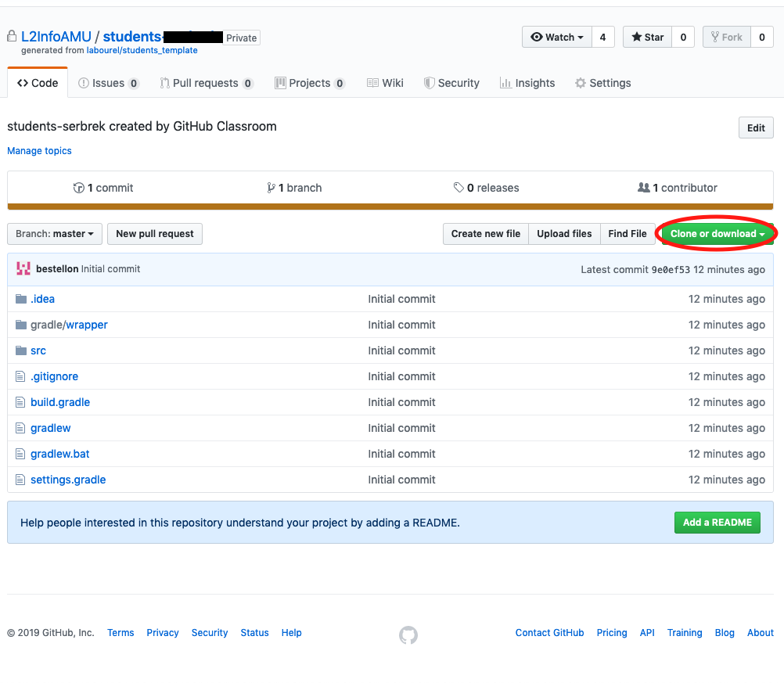Star the repository

[648, 37]
